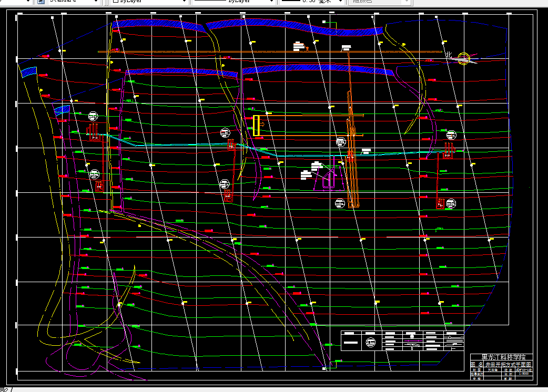The height and width of the screenshot is (392, 548).
Task: Select the circular symbol in the legend table
Action: pyautogui.click(x=370, y=343)
